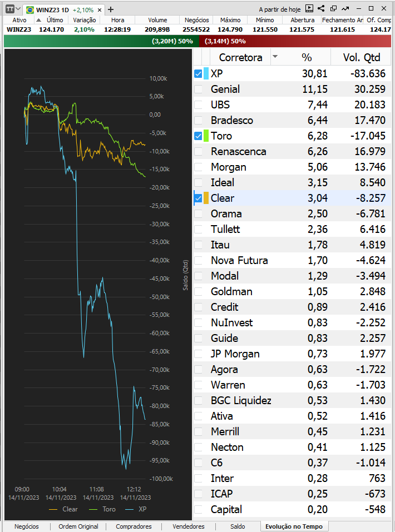
Task: Click the green Toro color swatch
Action: tap(206, 136)
